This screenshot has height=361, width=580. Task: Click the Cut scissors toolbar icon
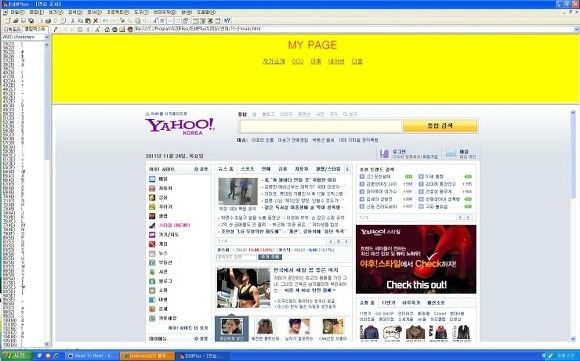tap(73, 21)
